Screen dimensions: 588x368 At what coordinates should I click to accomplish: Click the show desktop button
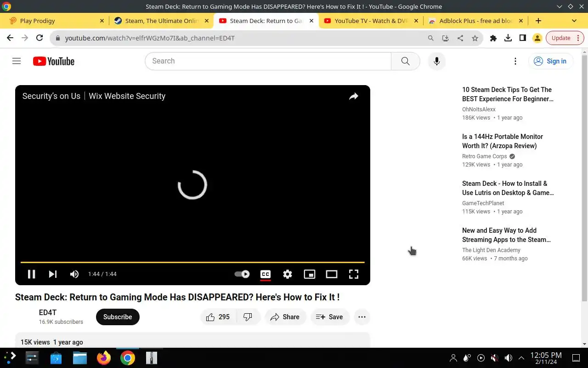click(x=576, y=358)
